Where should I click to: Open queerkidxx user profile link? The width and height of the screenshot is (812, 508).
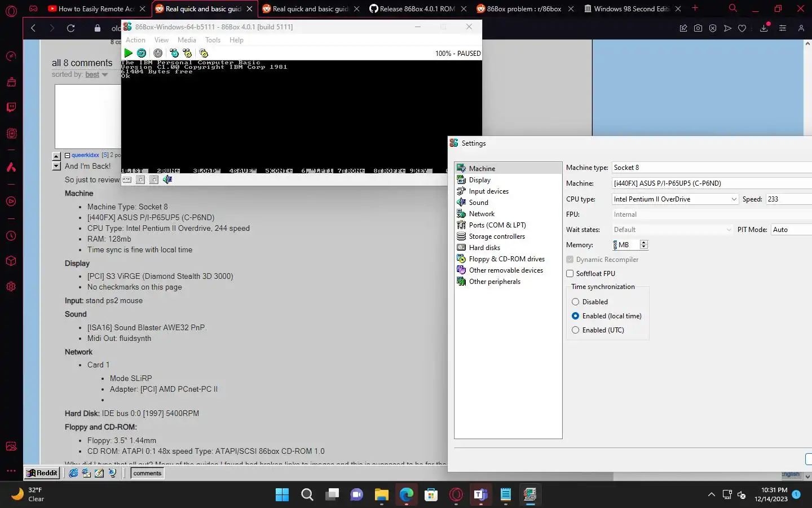pos(85,155)
